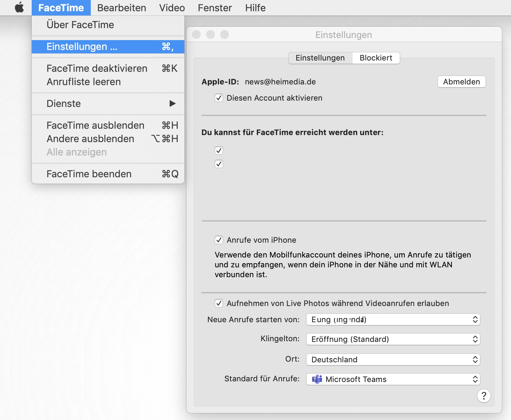
Task: Click the Microsoft Teams icon in dropdown
Action: click(317, 379)
